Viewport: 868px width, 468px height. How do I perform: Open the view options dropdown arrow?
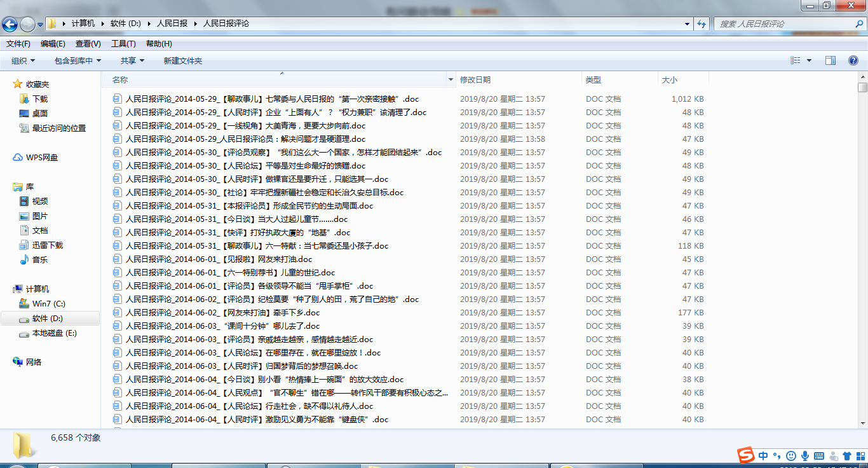click(x=809, y=60)
